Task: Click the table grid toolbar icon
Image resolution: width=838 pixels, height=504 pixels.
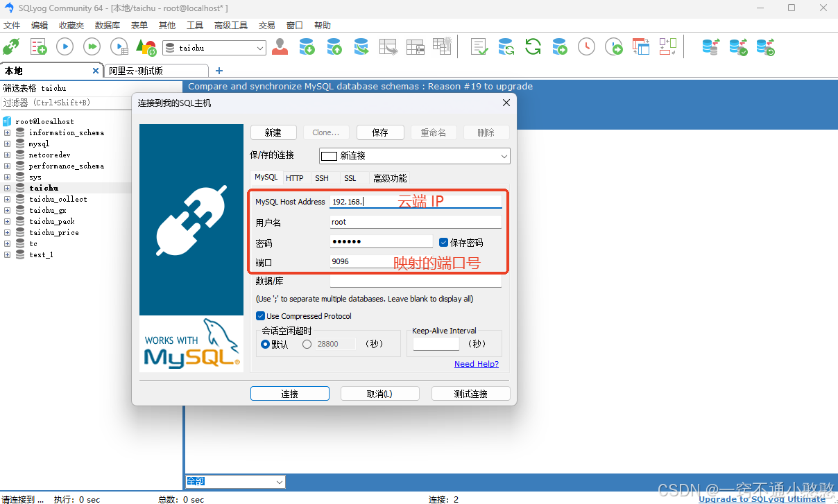Action: click(416, 46)
